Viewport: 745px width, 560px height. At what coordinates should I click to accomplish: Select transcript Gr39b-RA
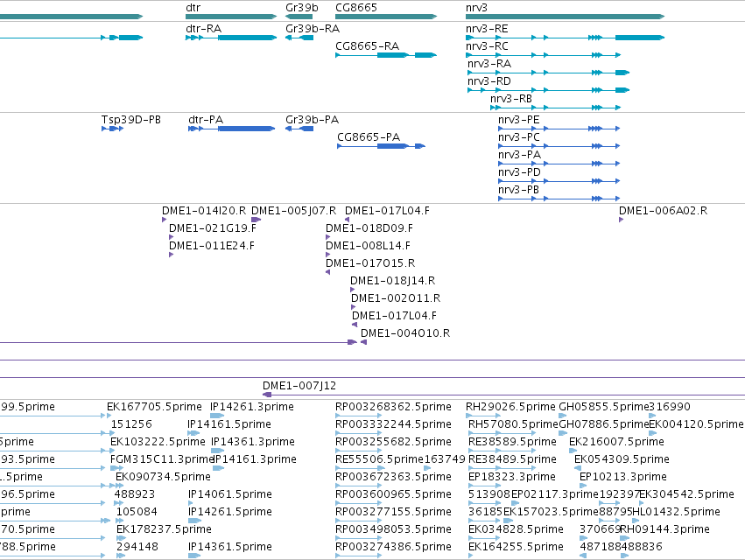point(313,29)
